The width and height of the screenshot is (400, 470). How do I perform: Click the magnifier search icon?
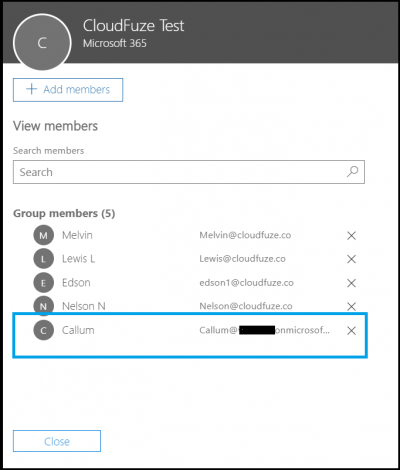(x=352, y=172)
